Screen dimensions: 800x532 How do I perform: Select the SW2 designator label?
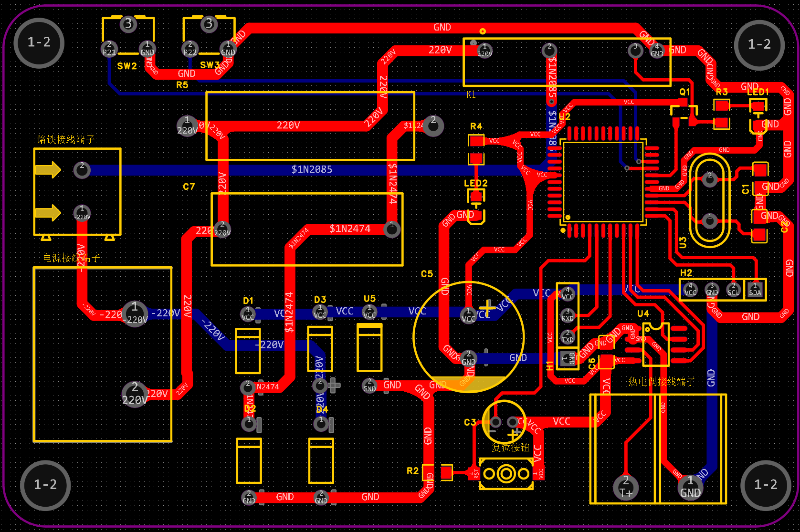pyautogui.click(x=127, y=66)
